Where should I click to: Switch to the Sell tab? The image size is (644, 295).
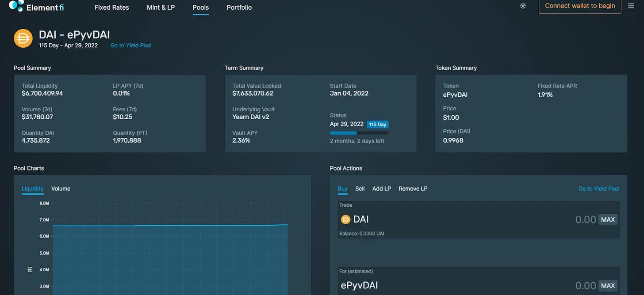[x=360, y=189]
